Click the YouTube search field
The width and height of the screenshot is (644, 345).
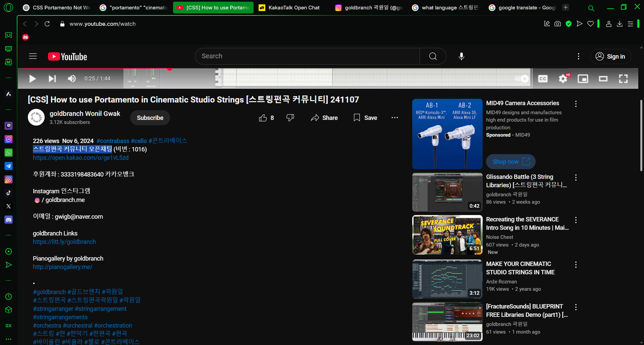click(307, 56)
